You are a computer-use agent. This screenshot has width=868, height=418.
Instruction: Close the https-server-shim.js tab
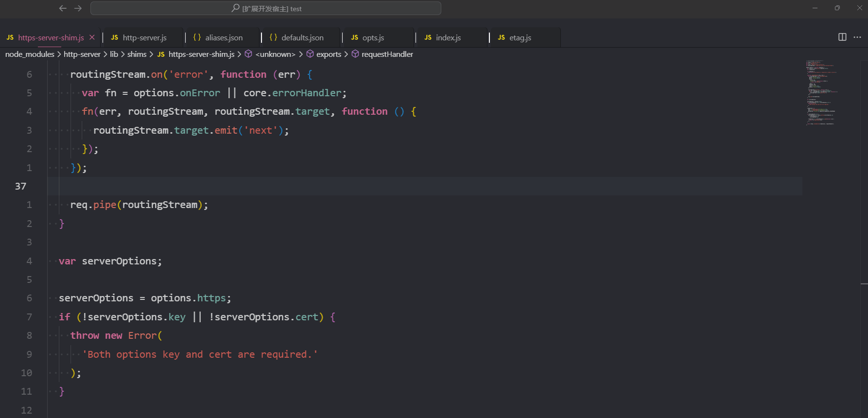click(x=92, y=37)
